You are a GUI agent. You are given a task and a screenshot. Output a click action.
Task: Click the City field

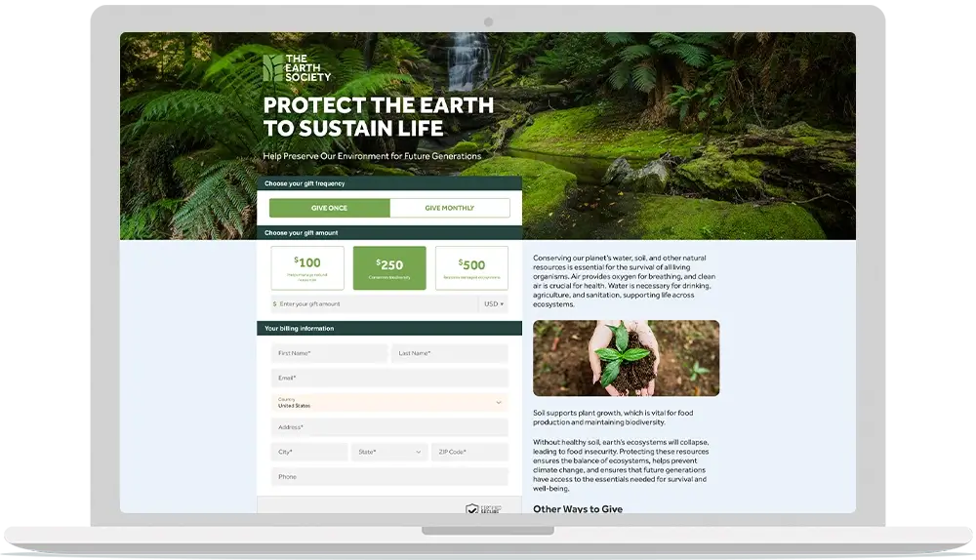(309, 452)
